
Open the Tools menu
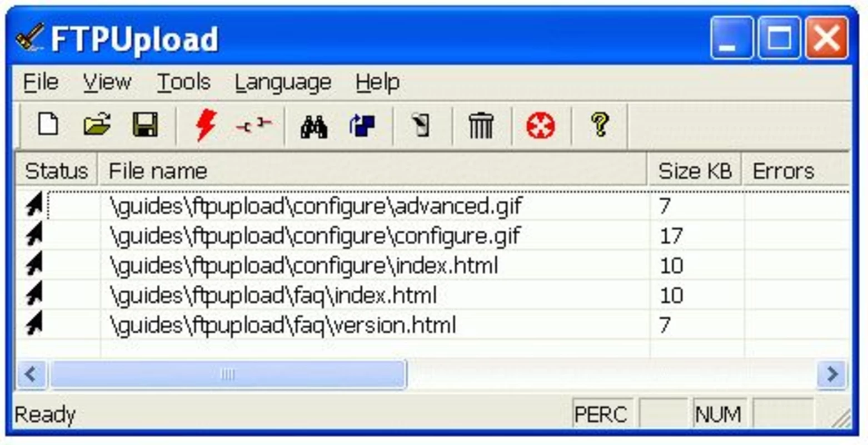[x=183, y=82]
